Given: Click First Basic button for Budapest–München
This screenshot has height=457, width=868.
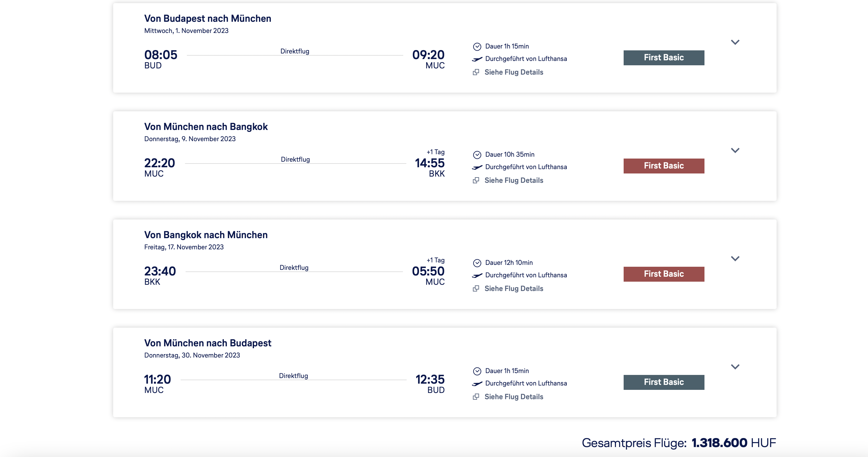Looking at the screenshot, I should 663,58.
